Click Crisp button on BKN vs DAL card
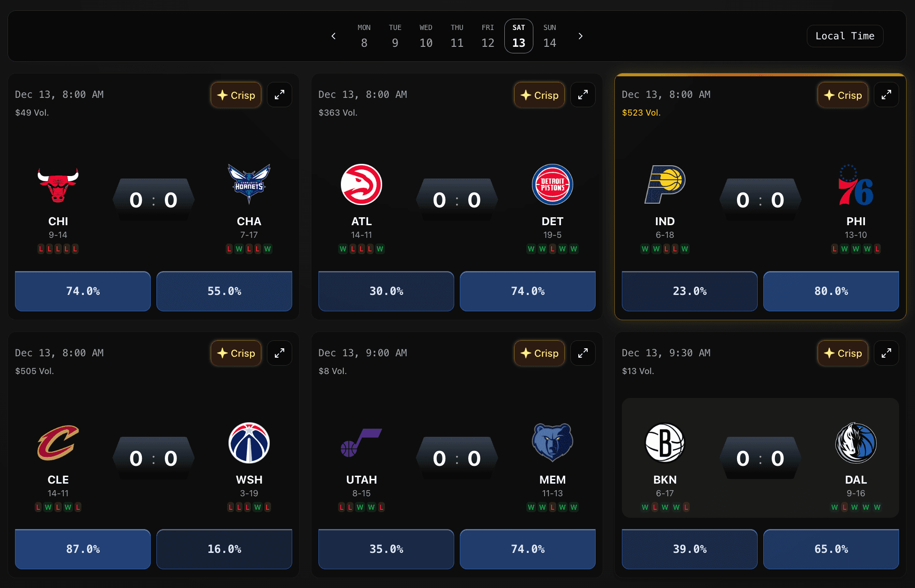This screenshot has height=588, width=915. pos(843,353)
